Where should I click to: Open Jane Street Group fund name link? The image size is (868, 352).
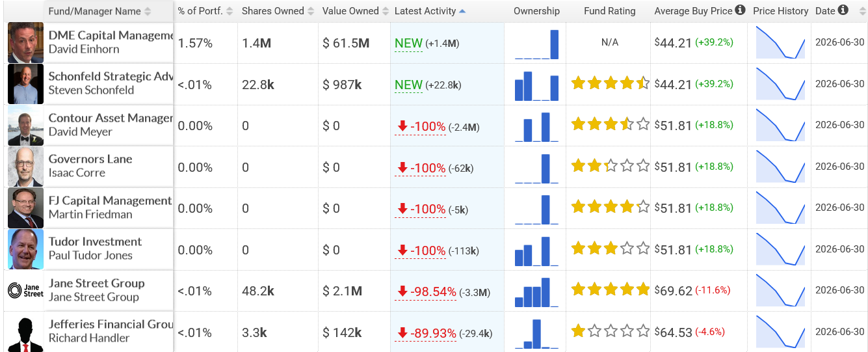tap(96, 283)
